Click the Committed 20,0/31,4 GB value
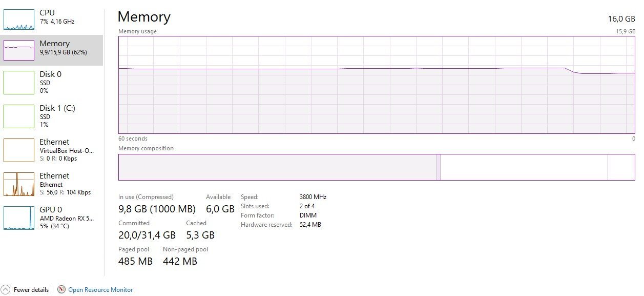Viewport: 644px width, 296px height. pyautogui.click(x=147, y=235)
